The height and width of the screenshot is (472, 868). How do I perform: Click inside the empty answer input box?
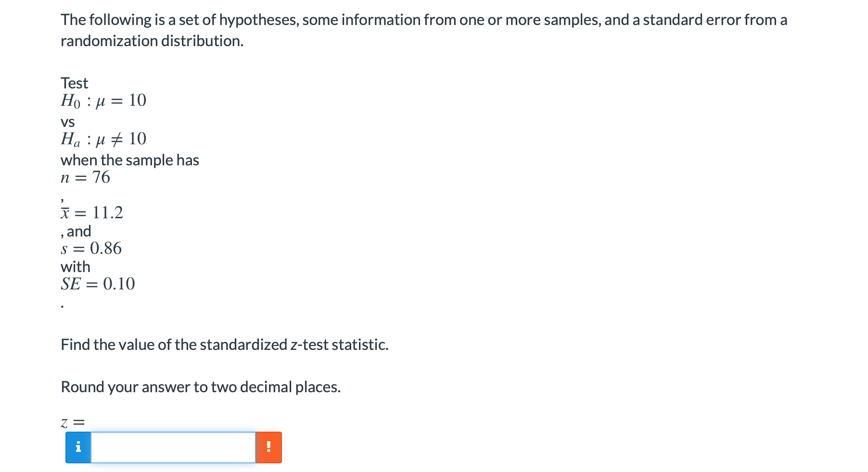pyautogui.click(x=173, y=446)
